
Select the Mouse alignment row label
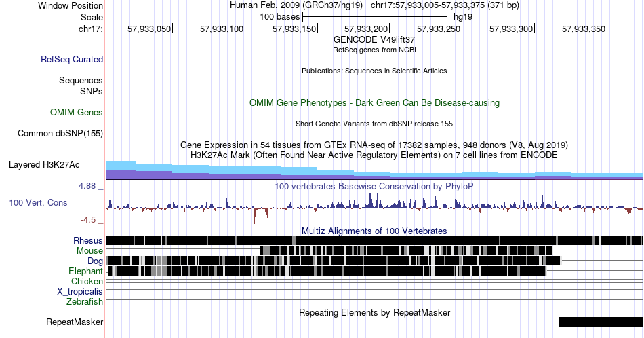click(x=89, y=251)
